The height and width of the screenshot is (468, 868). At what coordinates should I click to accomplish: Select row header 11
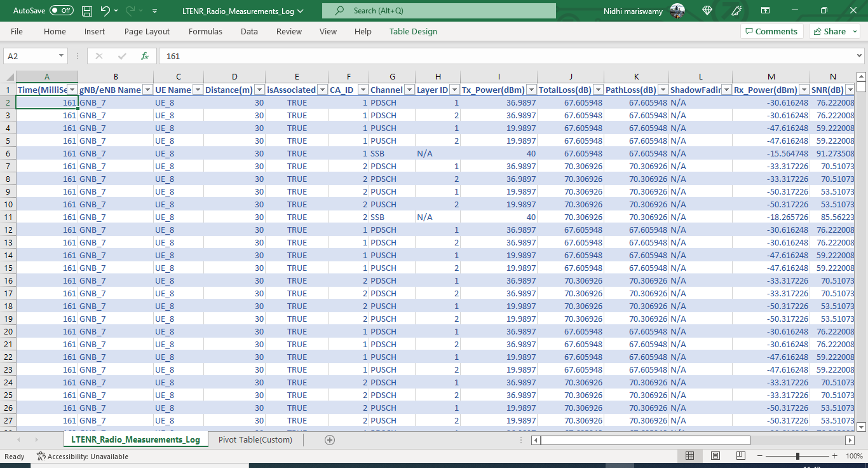coord(8,217)
